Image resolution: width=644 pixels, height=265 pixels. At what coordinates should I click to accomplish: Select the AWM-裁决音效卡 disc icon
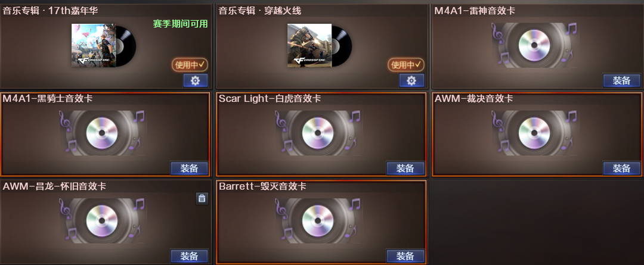534,133
